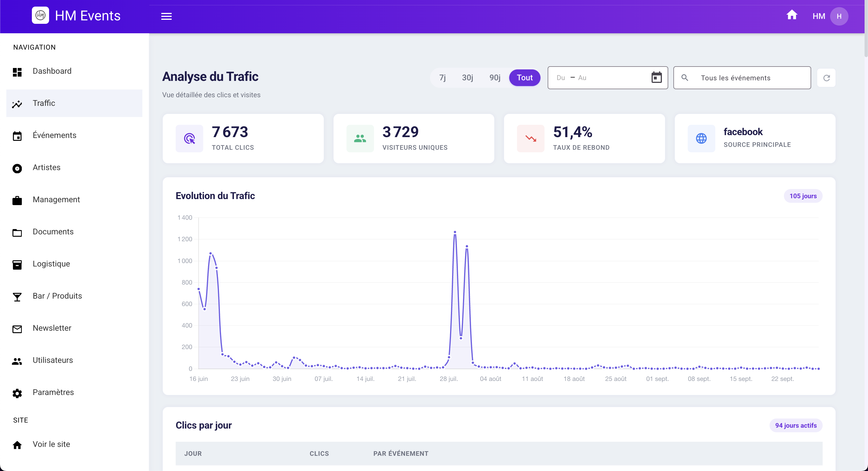Click the HM Events logo icon
Image resolution: width=868 pixels, height=471 pixels.
point(40,15)
